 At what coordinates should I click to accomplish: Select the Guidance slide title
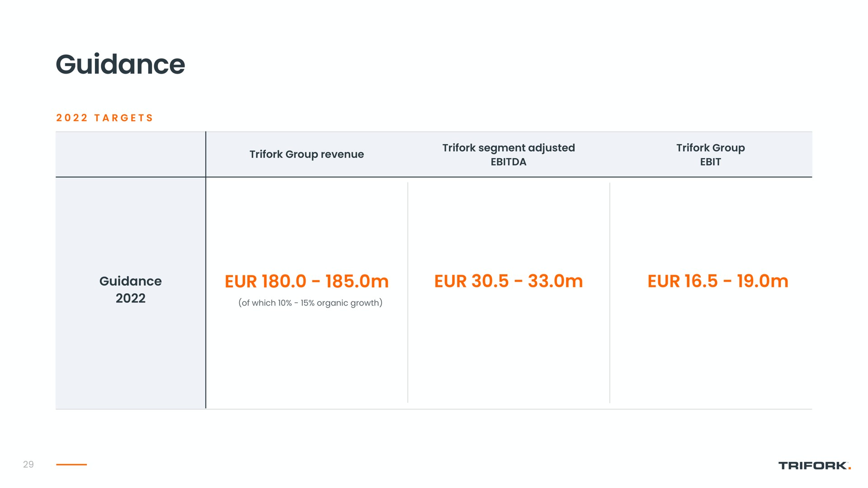[x=120, y=65]
